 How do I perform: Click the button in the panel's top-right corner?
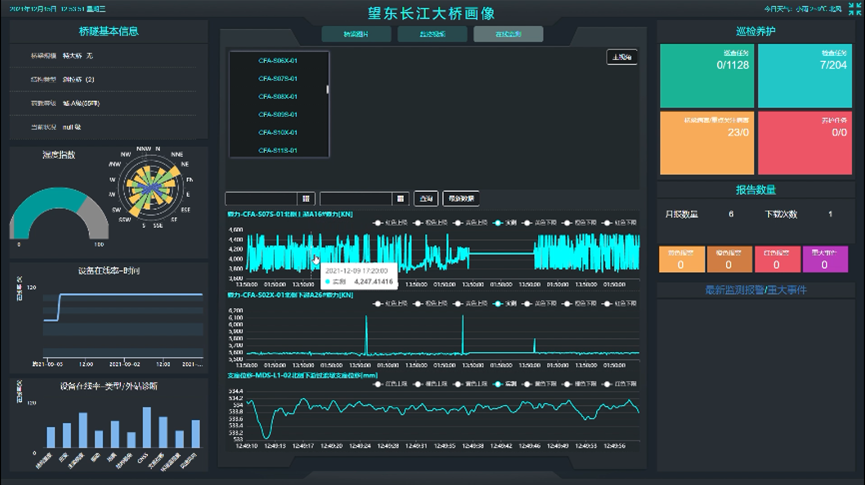621,58
